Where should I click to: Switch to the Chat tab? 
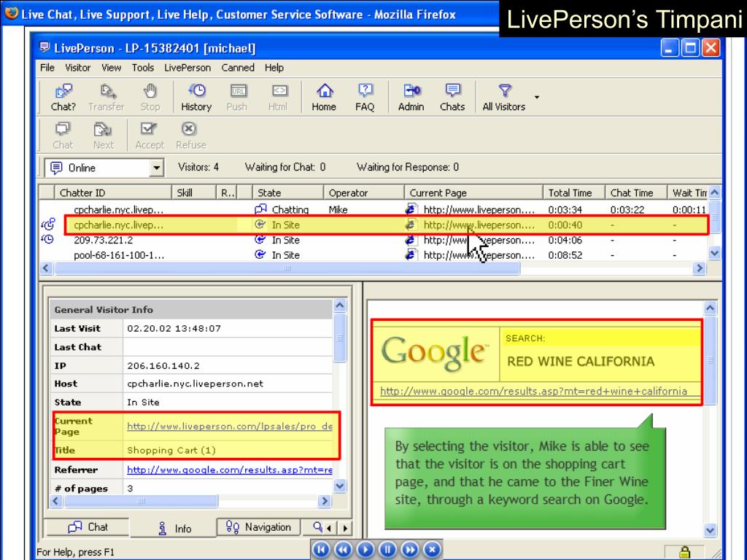pos(88,527)
